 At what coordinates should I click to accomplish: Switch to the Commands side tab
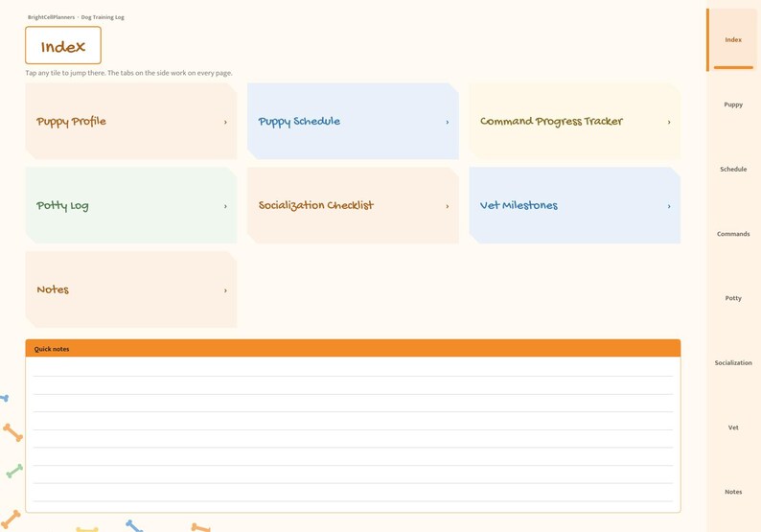733,234
